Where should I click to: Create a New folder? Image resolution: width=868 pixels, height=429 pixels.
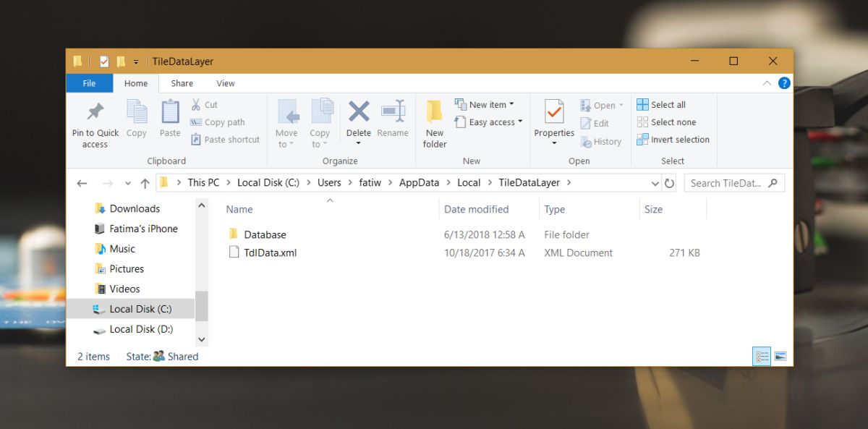[x=435, y=124]
